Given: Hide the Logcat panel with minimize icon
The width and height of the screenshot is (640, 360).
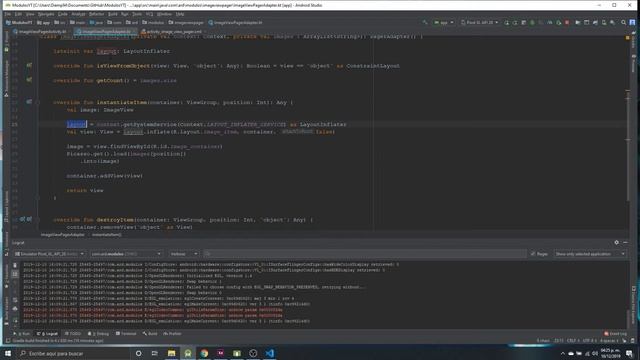Looking at the screenshot, I should click(x=625, y=242).
